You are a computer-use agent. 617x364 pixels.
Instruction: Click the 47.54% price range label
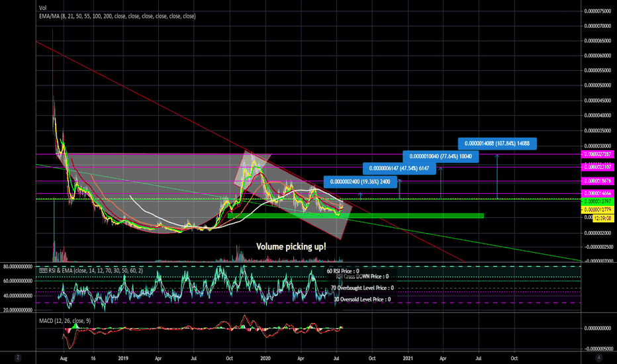[399, 168]
